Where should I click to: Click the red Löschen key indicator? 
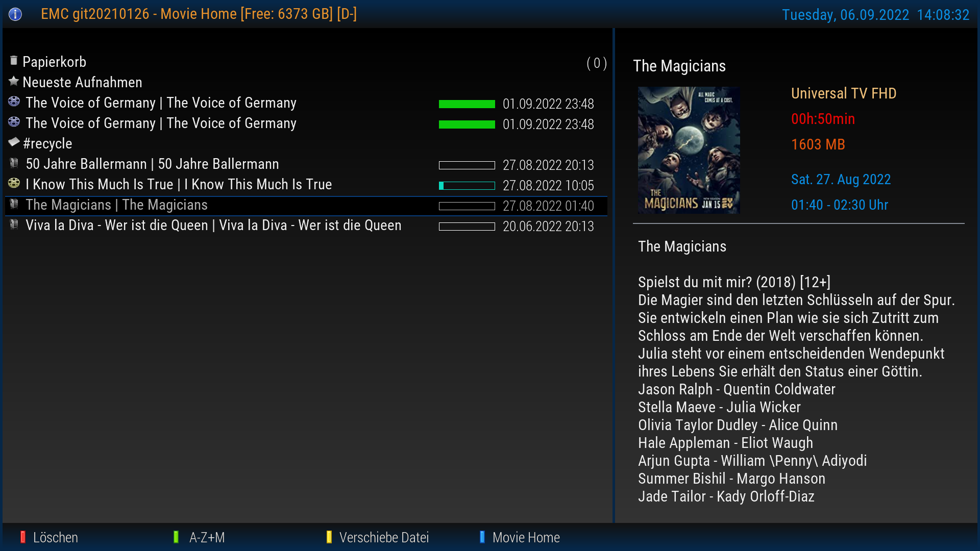22,537
